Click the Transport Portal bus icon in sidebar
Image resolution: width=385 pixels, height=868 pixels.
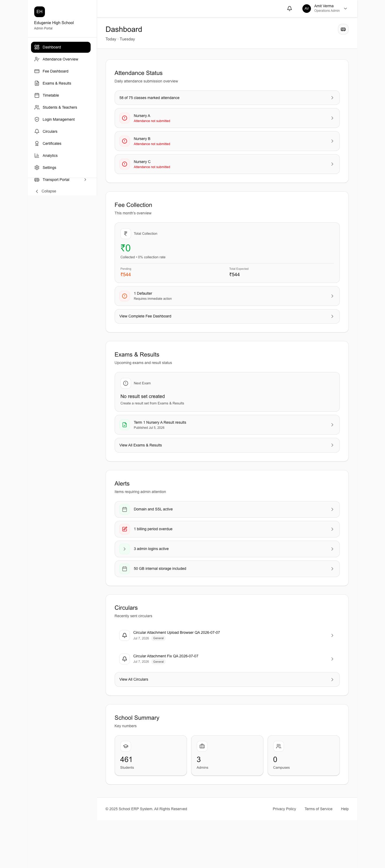tap(37, 180)
